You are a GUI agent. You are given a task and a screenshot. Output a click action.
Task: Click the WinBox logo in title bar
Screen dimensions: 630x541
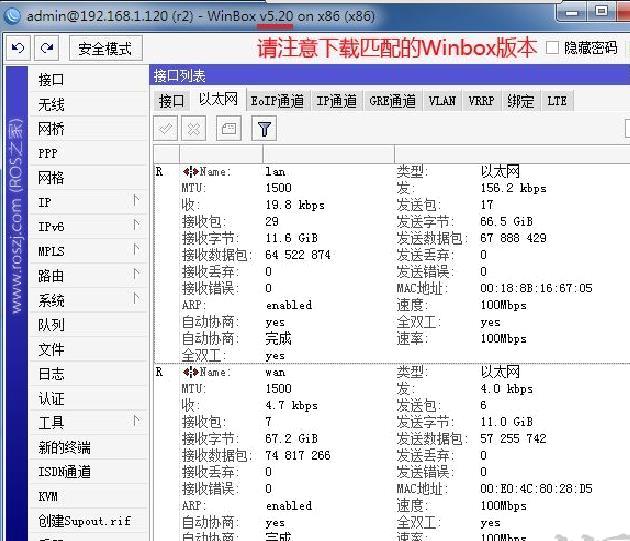coord(12,16)
